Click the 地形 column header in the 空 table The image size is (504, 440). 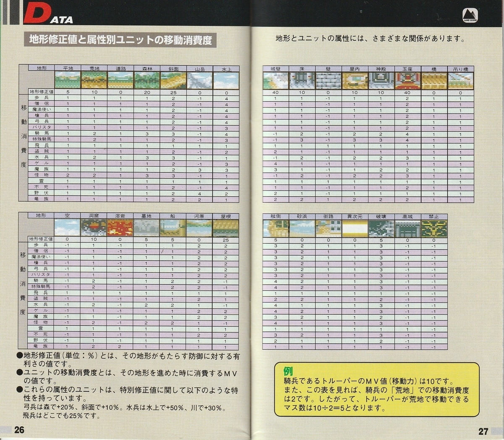tap(41, 215)
